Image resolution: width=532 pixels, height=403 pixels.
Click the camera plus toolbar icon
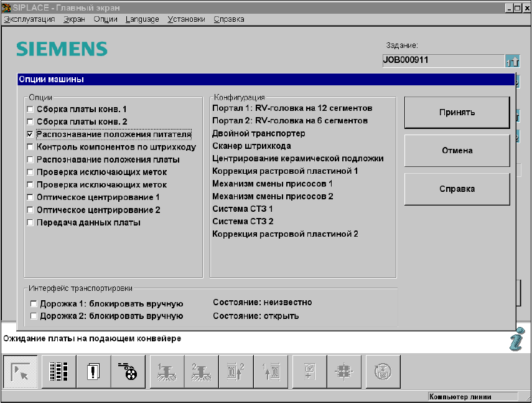tap(309, 371)
